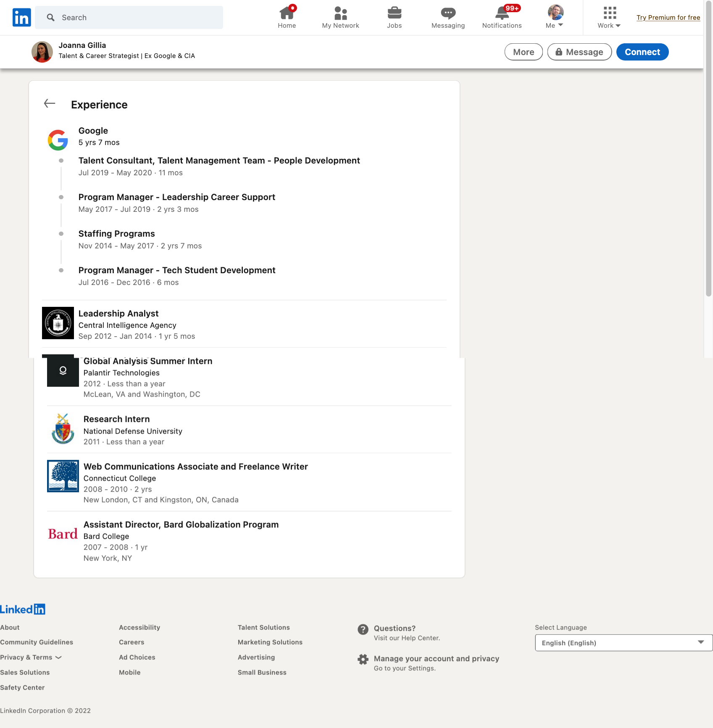Open Mobile footer link
The width and height of the screenshot is (713, 728).
(130, 673)
